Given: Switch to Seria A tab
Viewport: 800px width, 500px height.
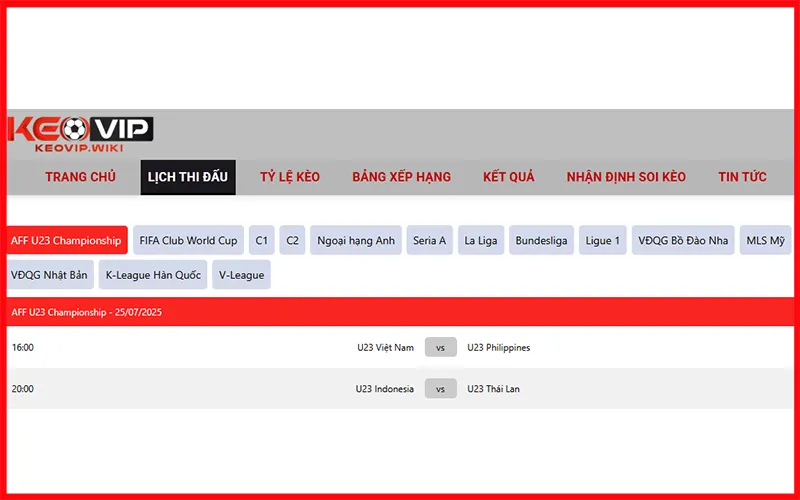Looking at the screenshot, I should (429, 240).
